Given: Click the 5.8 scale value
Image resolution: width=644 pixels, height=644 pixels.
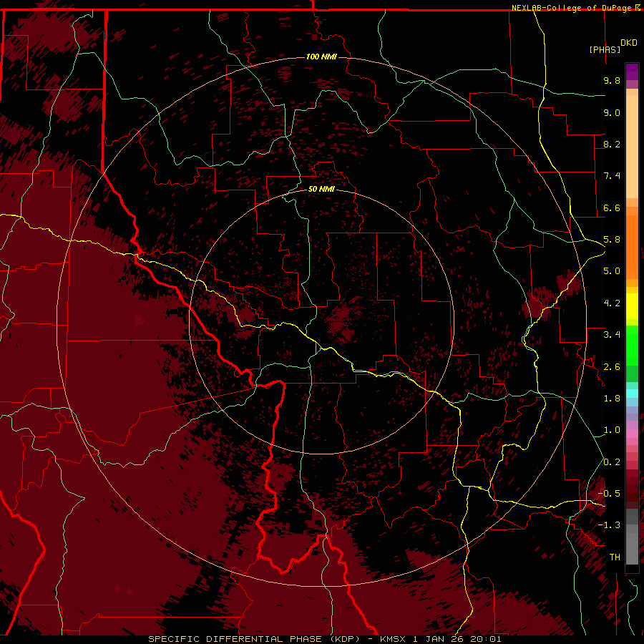Looking at the screenshot, I should [x=612, y=240].
